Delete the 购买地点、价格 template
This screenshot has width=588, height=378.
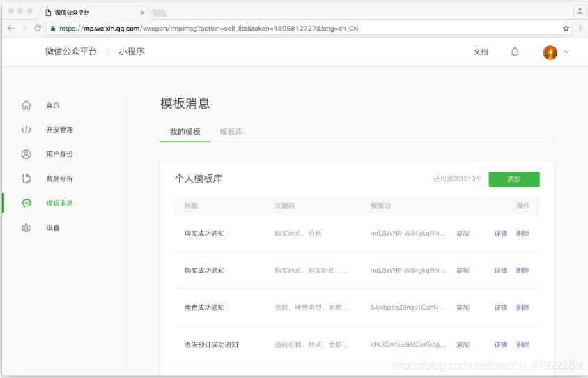pos(523,234)
